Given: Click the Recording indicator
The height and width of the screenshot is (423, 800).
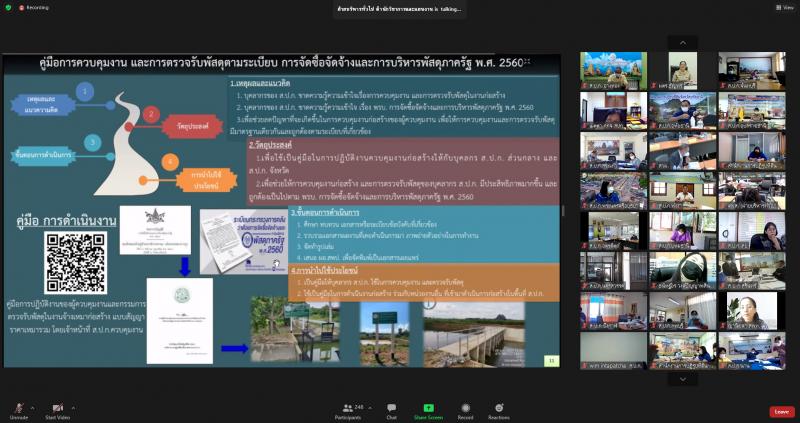Looking at the screenshot, I should click(34, 8).
